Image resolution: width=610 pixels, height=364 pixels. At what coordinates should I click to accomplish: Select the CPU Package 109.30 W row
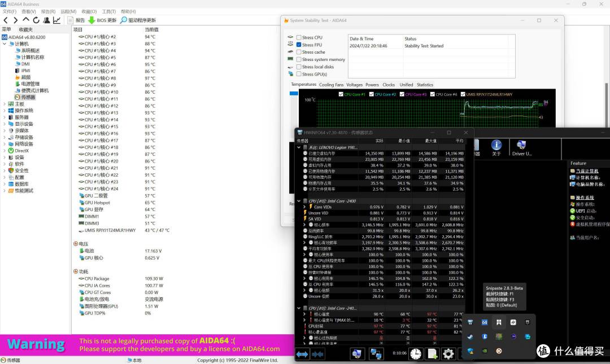tap(121, 279)
